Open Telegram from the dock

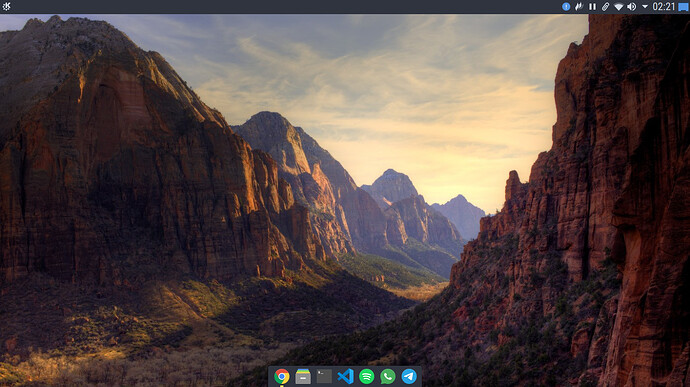pyautogui.click(x=409, y=376)
